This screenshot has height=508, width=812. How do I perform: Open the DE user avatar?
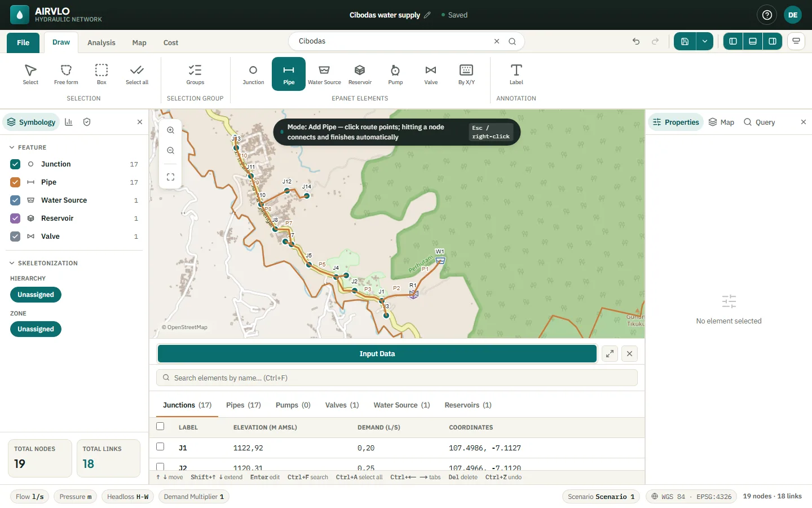(793, 15)
